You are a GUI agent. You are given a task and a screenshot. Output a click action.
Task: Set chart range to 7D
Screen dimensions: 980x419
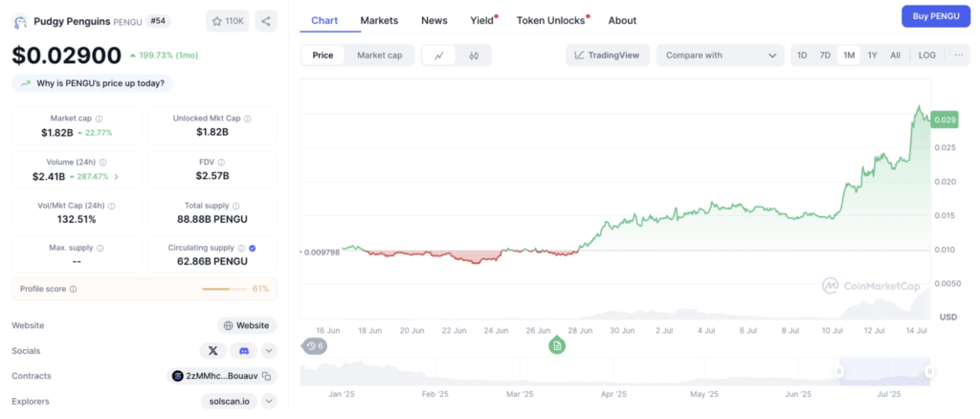[825, 55]
